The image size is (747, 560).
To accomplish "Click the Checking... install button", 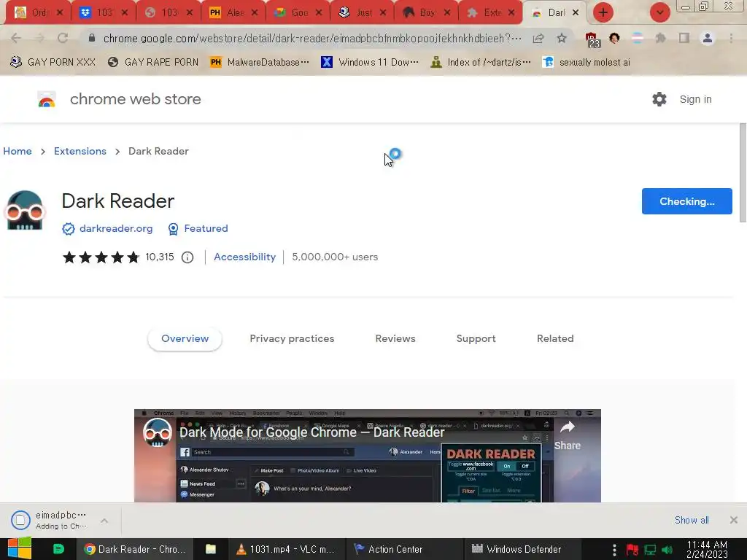I will coord(686,201).
